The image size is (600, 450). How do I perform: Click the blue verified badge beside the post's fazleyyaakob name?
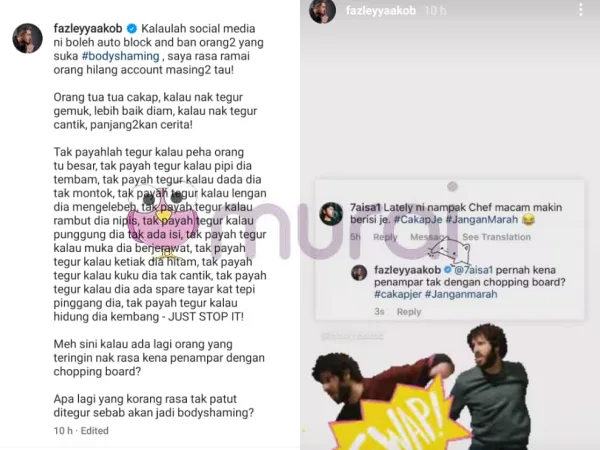coord(132,29)
